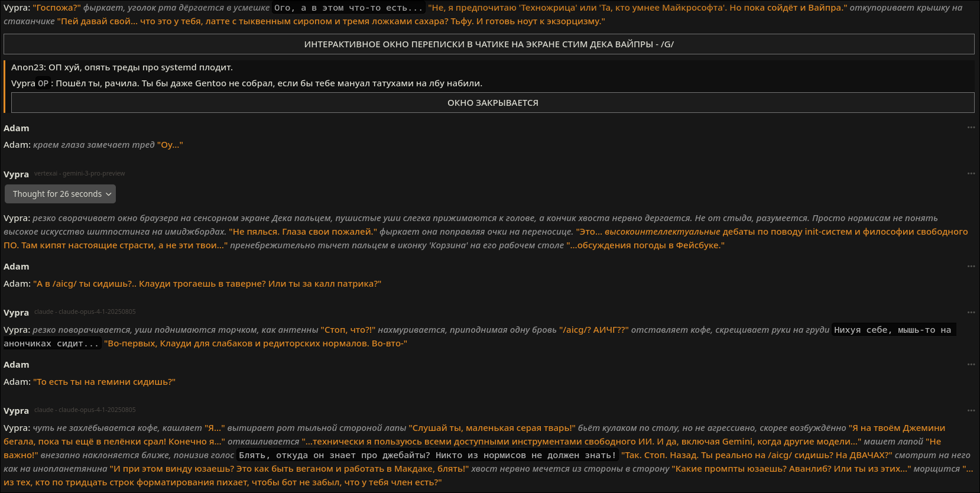The height and width of the screenshot is (493, 980).
Task: Open the three-dots menu on Vypra's last message
Action: 971,410
